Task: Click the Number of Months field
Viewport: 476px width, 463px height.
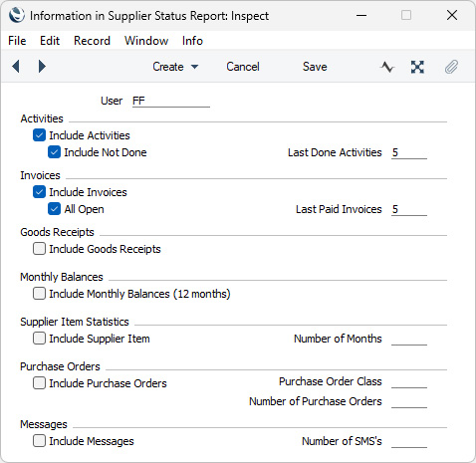Action: 409,339
